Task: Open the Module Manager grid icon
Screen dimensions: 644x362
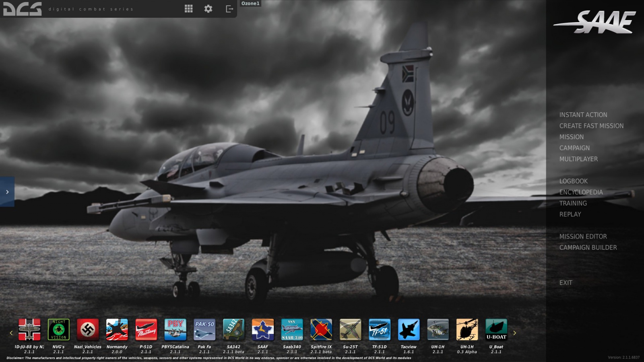Action: (188, 8)
